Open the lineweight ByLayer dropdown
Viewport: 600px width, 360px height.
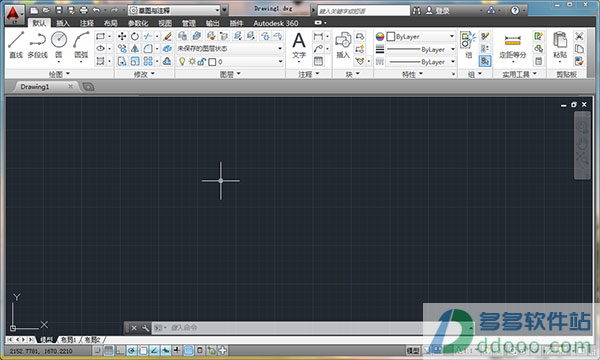coord(421,49)
